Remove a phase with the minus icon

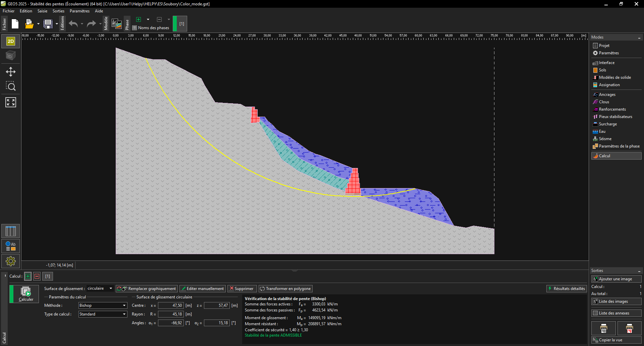(159, 19)
